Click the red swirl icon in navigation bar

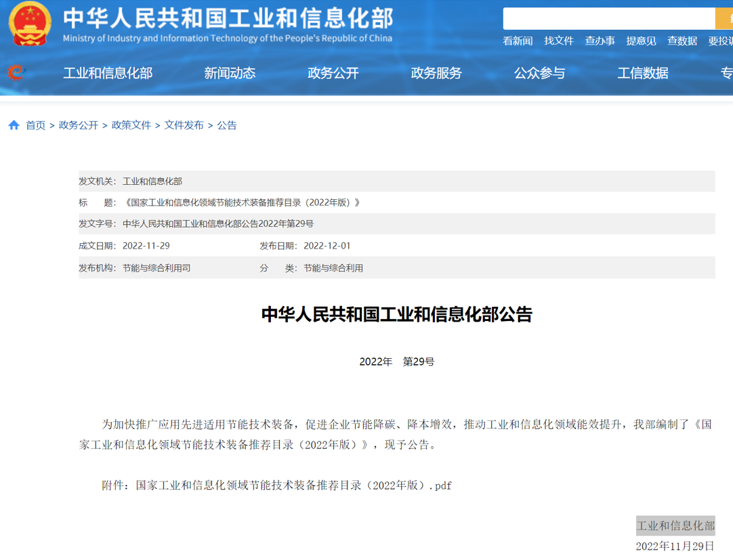[16, 72]
